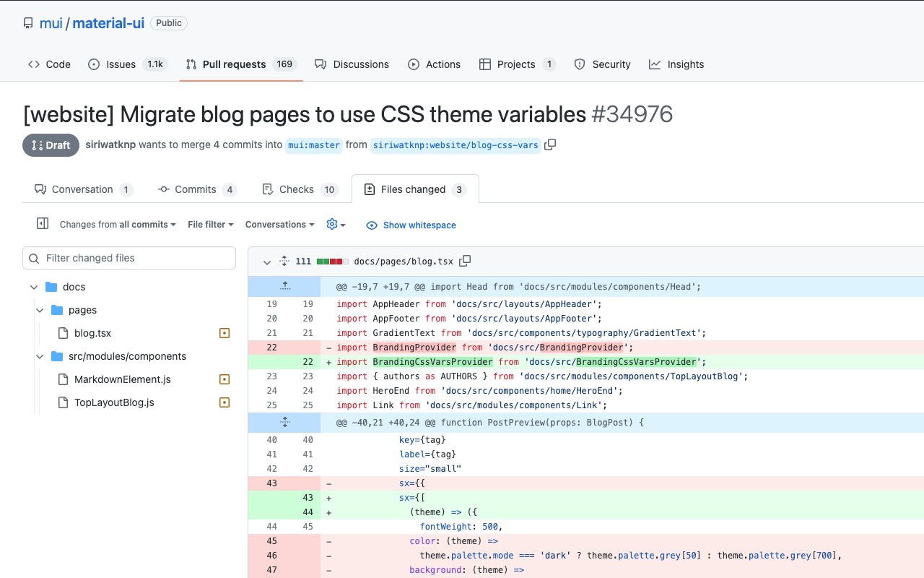Click the repository icon beside mui

pyautogui.click(x=28, y=23)
